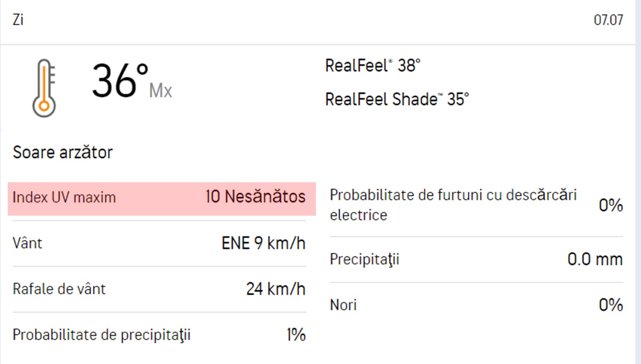Click the highlighted "Index UV maxim" label

point(64,198)
